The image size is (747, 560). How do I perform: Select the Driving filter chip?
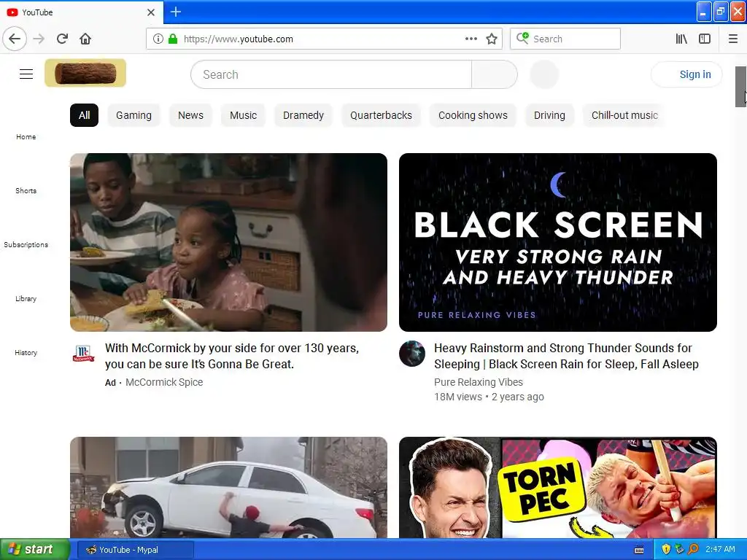[x=550, y=115]
